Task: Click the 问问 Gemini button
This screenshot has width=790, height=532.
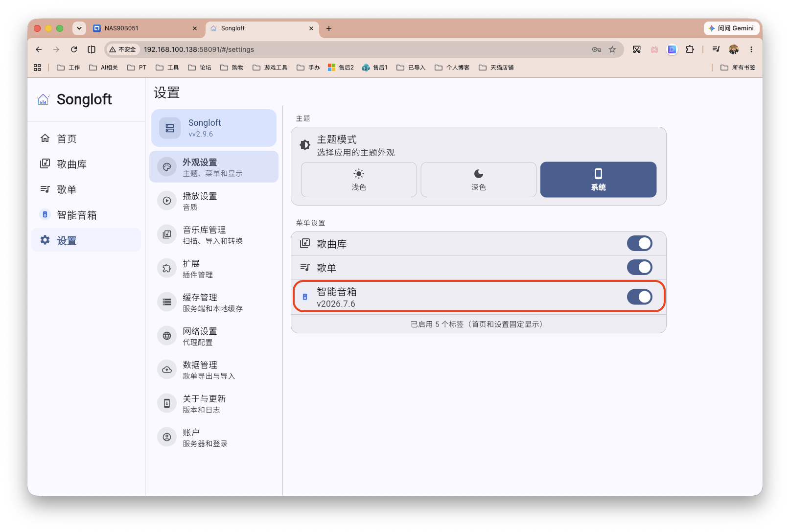Action: [731, 28]
